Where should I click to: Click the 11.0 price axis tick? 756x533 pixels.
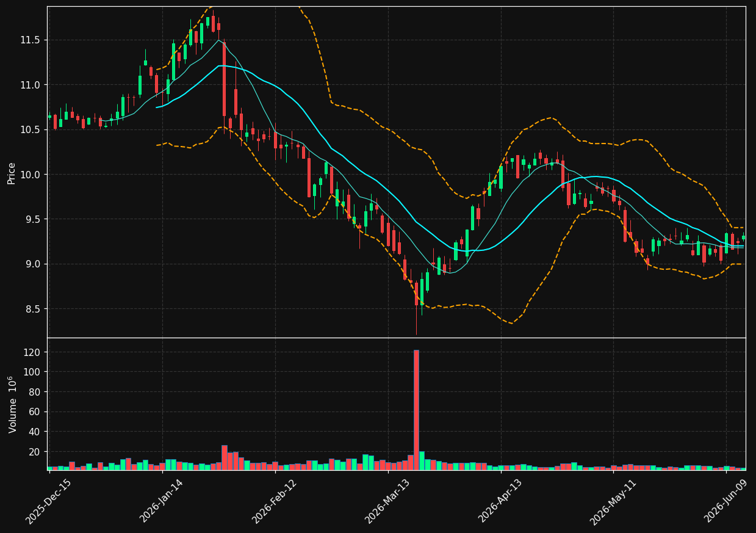point(31,85)
